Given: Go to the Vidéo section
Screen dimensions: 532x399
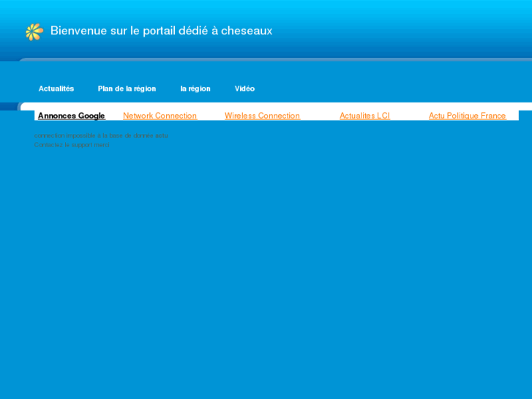Looking at the screenshot, I should (x=244, y=89).
